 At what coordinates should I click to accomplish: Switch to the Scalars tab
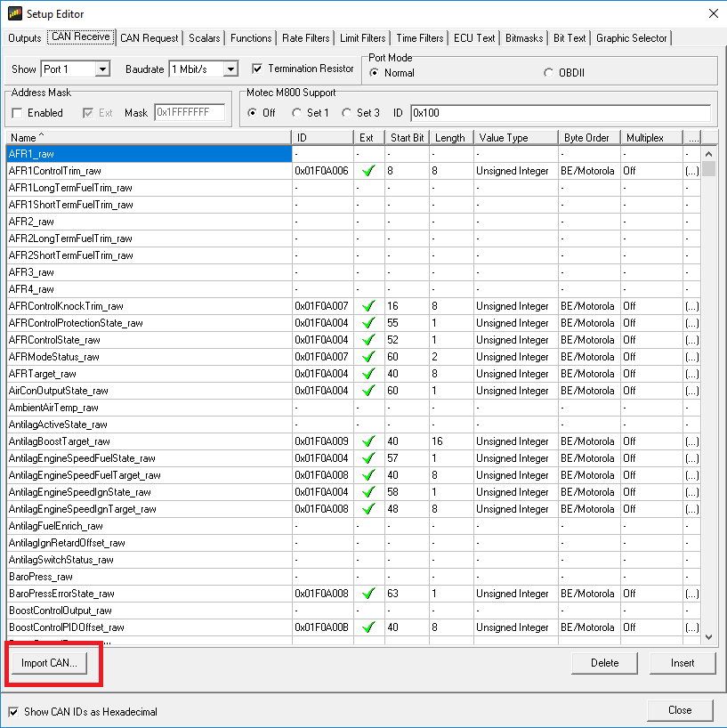pos(205,38)
